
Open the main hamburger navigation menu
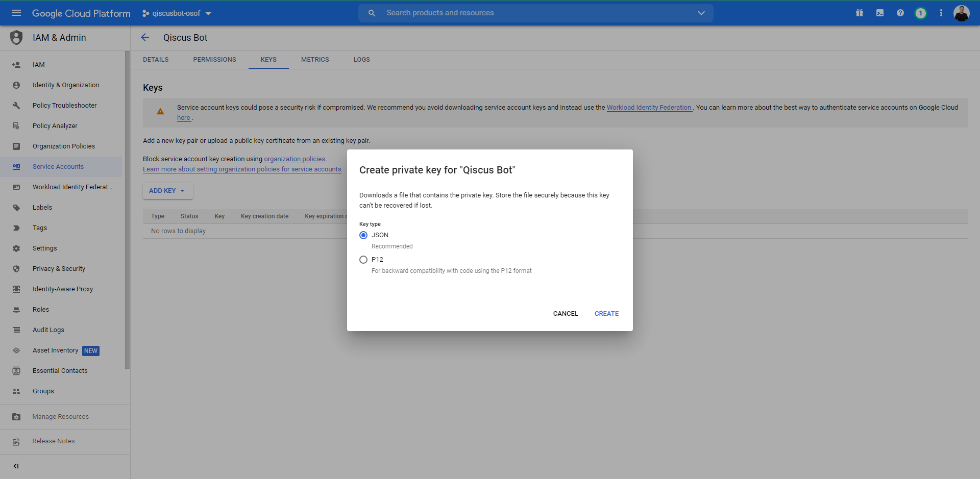[16, 13]
